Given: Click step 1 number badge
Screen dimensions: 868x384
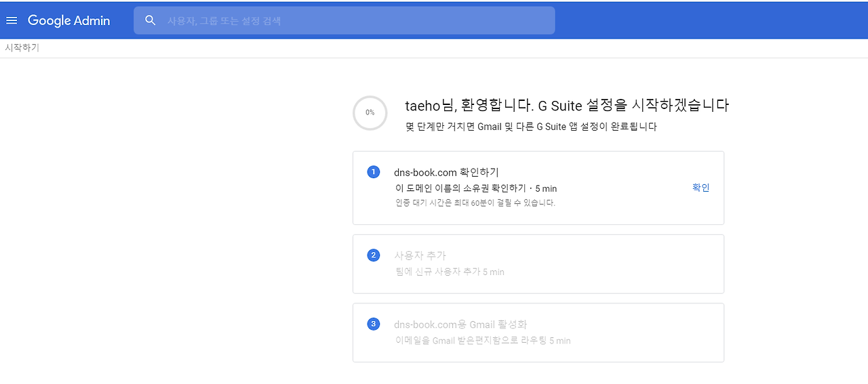Looking at the screenshot, I should click(373, 172).
